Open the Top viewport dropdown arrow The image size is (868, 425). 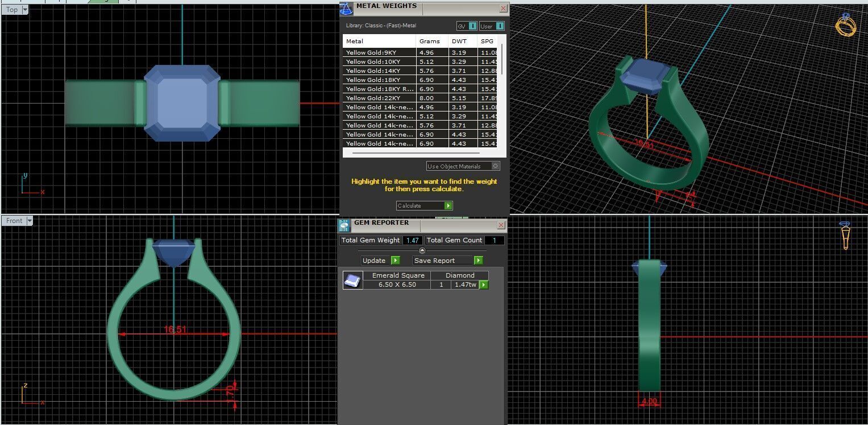coord(24,10)
